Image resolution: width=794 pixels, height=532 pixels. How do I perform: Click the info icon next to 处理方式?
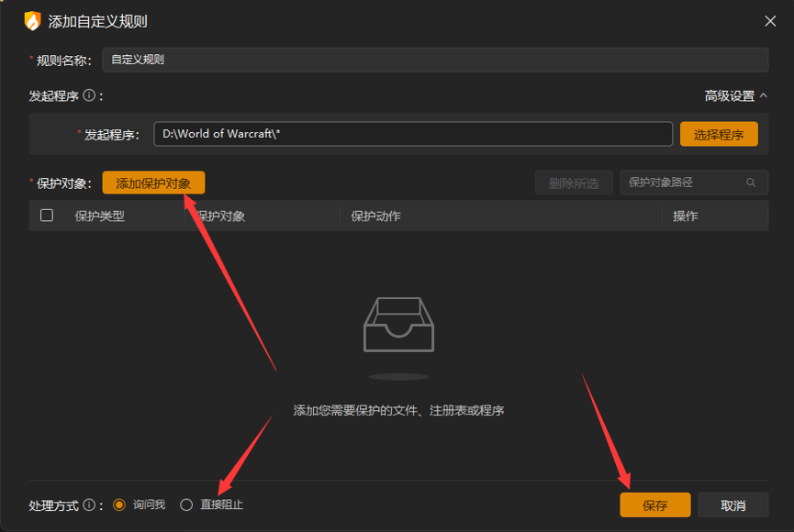87,504
